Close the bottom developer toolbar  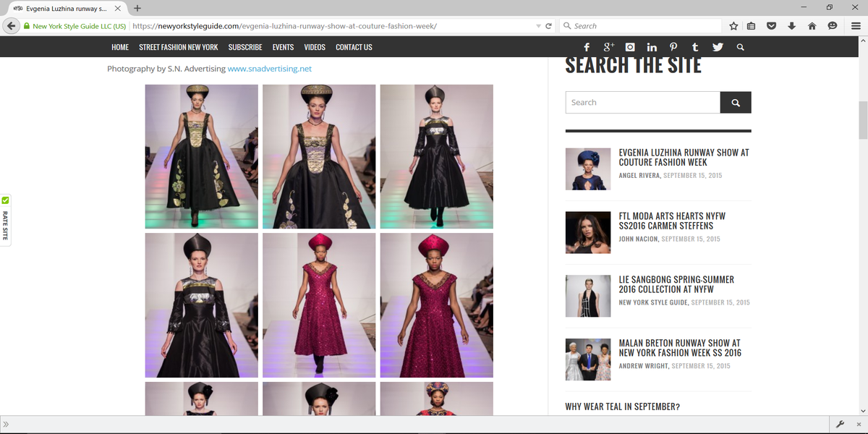(x=859, y=424)
